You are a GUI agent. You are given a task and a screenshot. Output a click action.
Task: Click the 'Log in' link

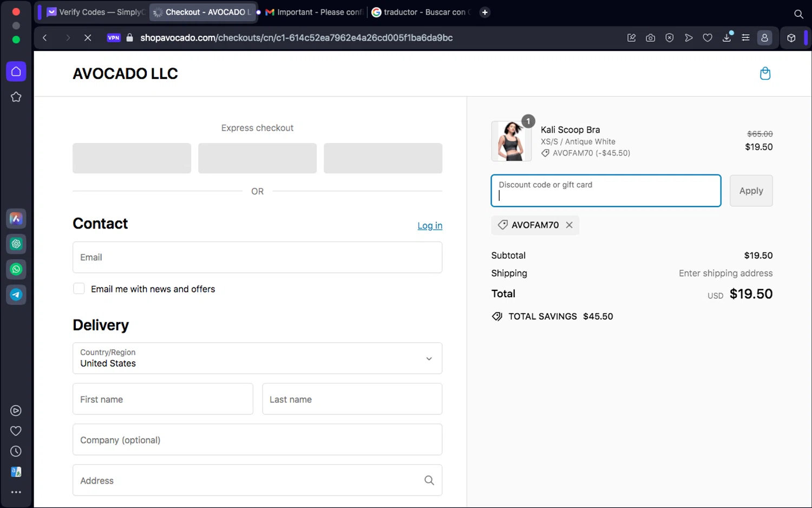429,226
